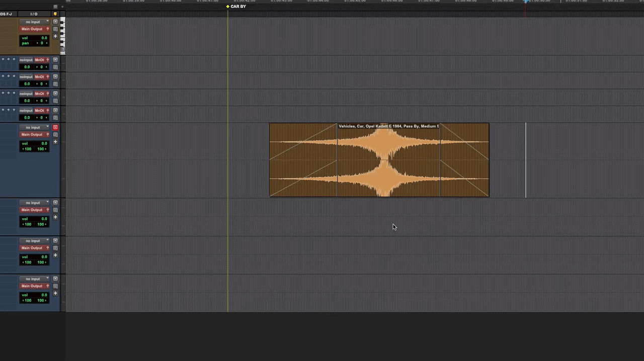Open comments icon on the last compact track
The height and width of the screenshot is (361, 644).
click(x=55, y=118)
